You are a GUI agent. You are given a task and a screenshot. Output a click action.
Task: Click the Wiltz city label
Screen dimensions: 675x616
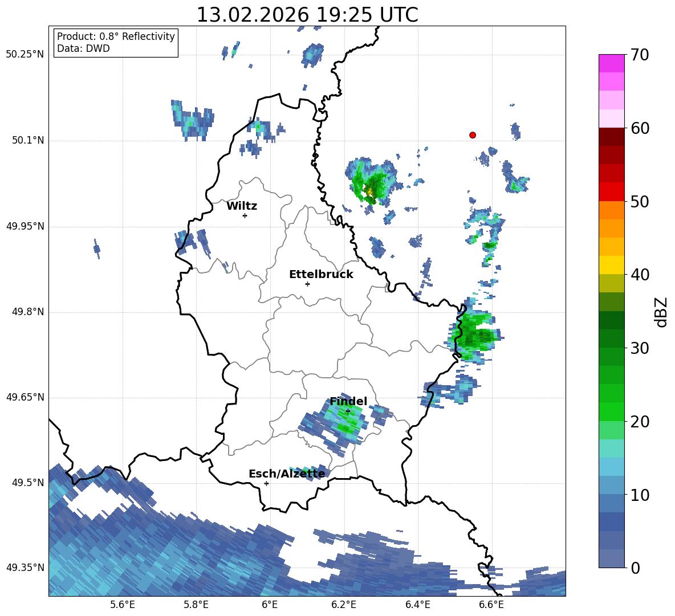click(242, 206)
